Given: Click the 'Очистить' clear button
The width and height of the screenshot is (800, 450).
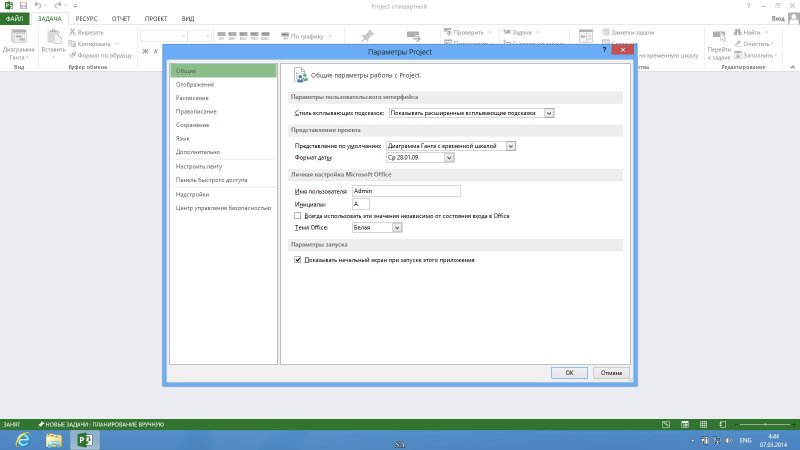Looking at the screenshot, I should point(754,44).
